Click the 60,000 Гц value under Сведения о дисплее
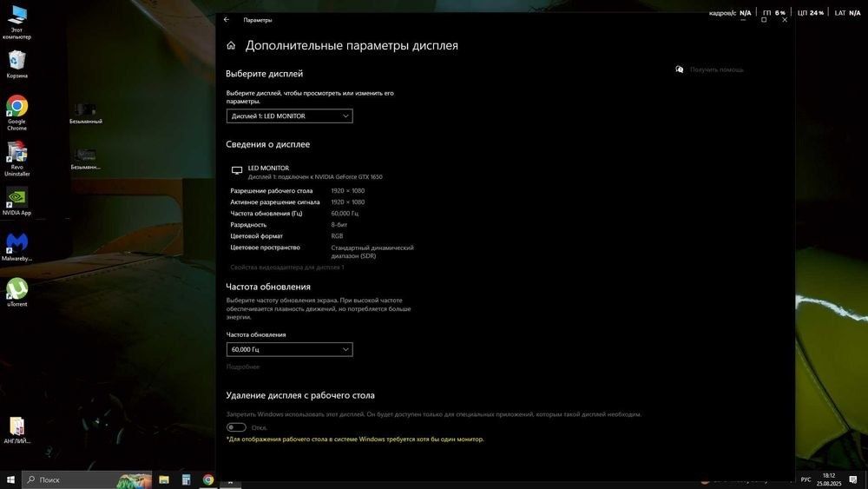Screen dimensions: 868x489 345,213
